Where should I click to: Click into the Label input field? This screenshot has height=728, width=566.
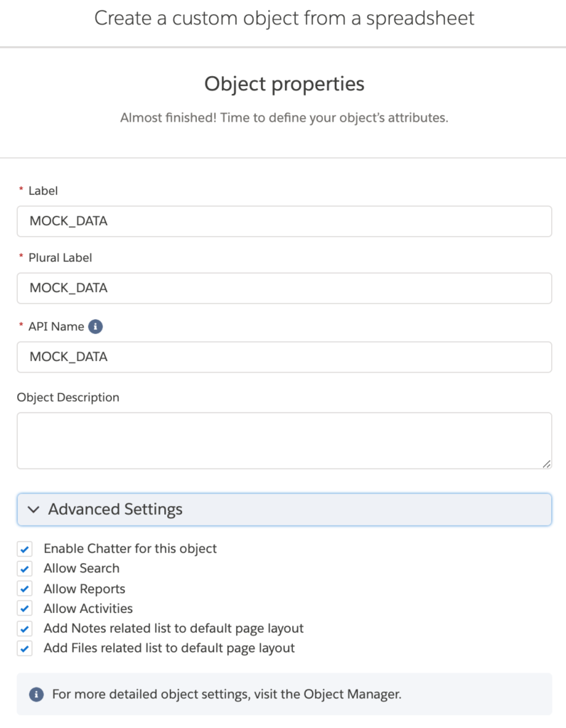point(284,222)
